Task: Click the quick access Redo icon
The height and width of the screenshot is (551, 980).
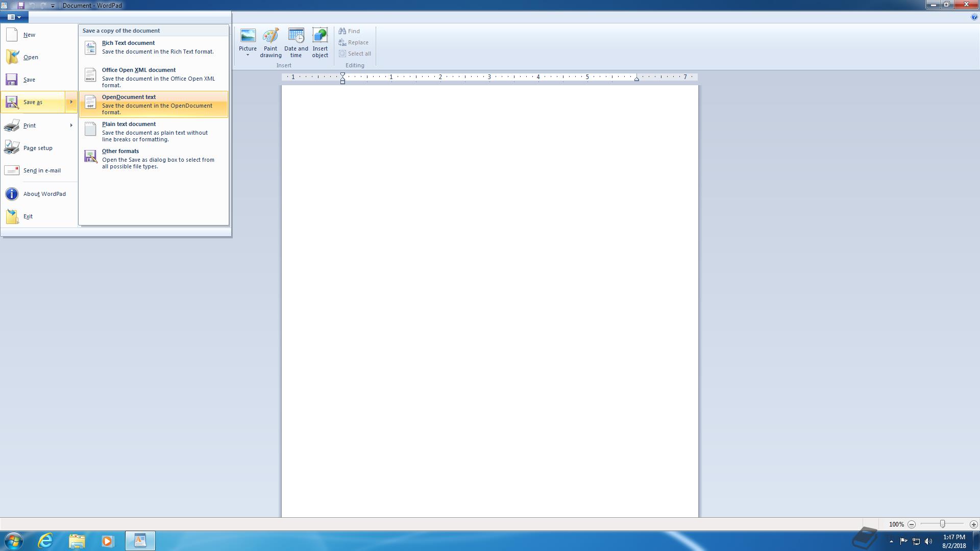Action: (x=43, y=5)
